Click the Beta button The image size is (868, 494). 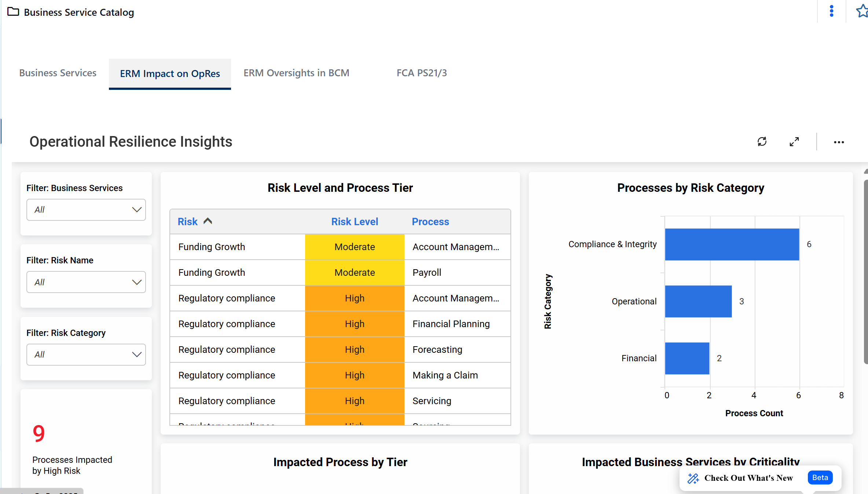coord(820,477)
